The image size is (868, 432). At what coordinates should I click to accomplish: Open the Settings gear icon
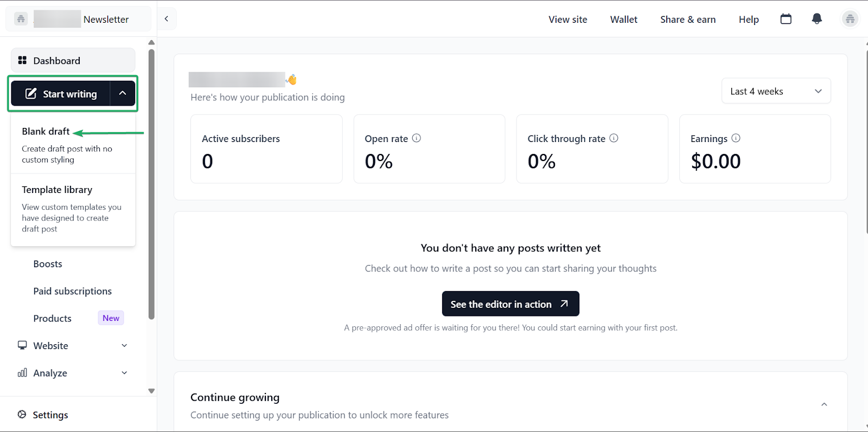(x=21, y=414)
